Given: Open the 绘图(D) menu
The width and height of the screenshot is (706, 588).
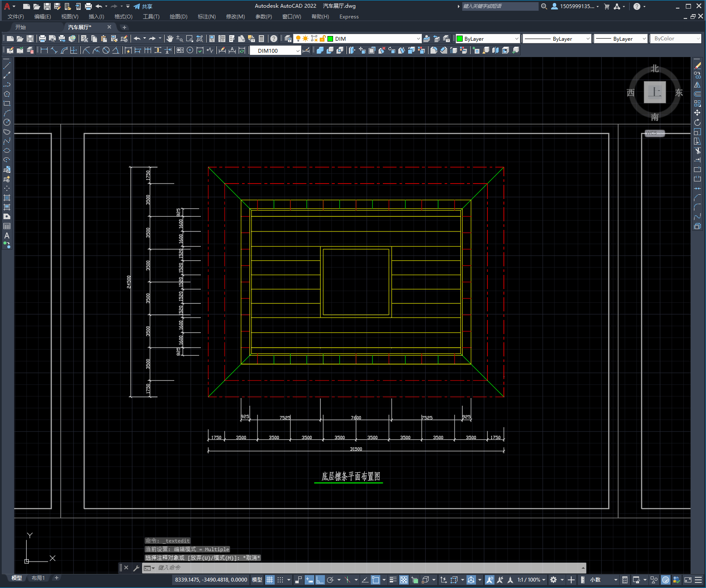Looking at the screenshot, I should coord(179,17).
